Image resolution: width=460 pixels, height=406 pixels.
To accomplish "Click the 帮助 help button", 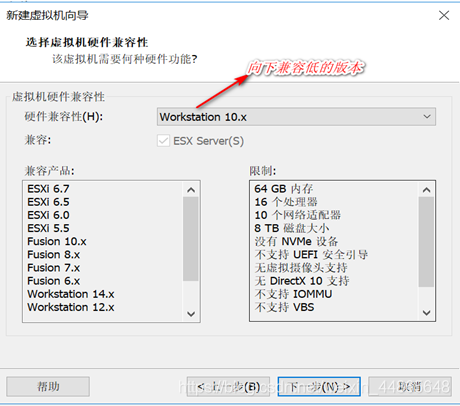I will [48, 387].
